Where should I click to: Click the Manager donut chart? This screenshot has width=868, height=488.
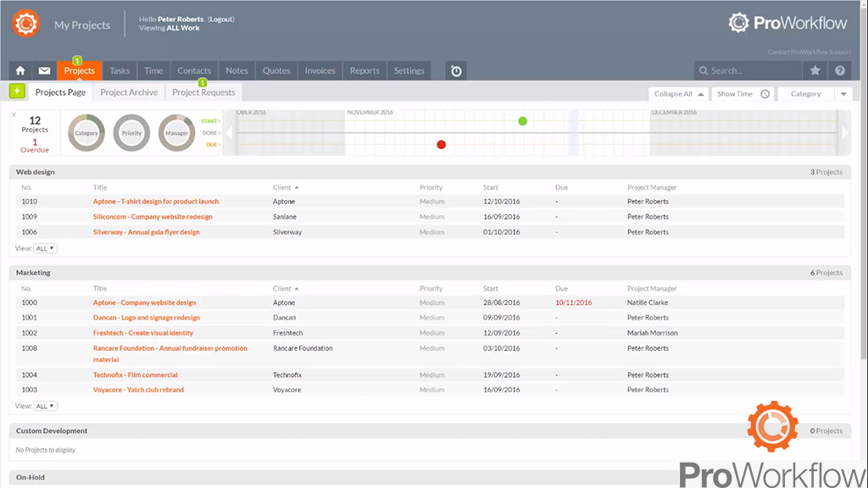pyautogui.click(x=176, y=133)
